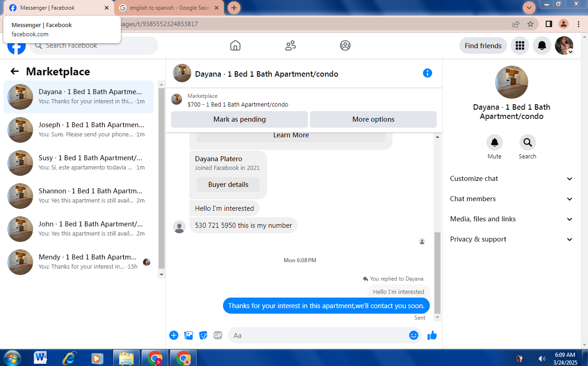The image size is (588, 366).
Task: Choose a GIF from the GIF icon
Action: click(218, 335)
